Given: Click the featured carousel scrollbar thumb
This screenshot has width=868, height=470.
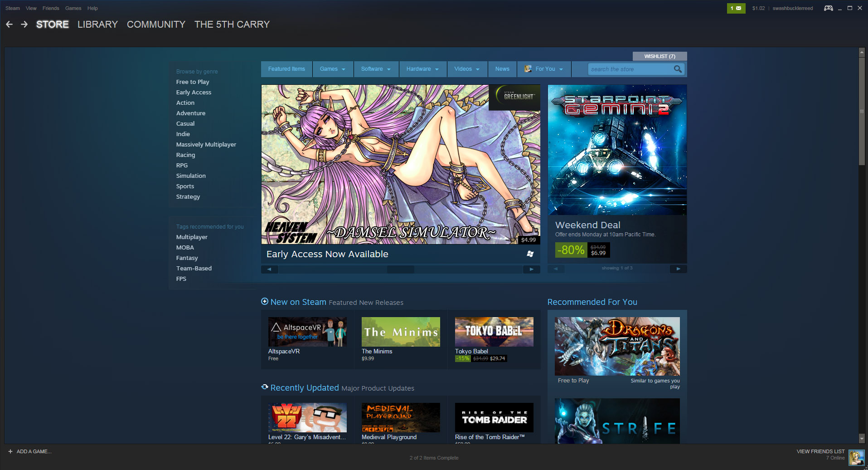Looking at the screenshot, I should 400,269.
